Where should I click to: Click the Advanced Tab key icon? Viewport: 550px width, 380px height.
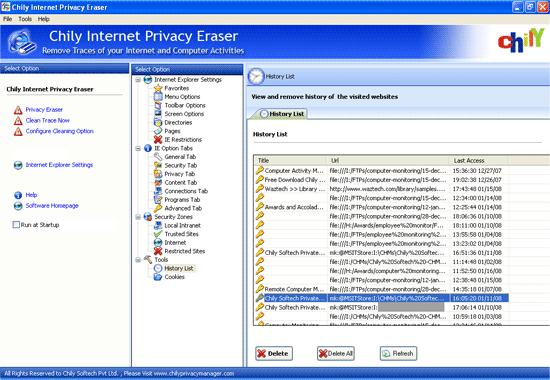coord(158,208)
